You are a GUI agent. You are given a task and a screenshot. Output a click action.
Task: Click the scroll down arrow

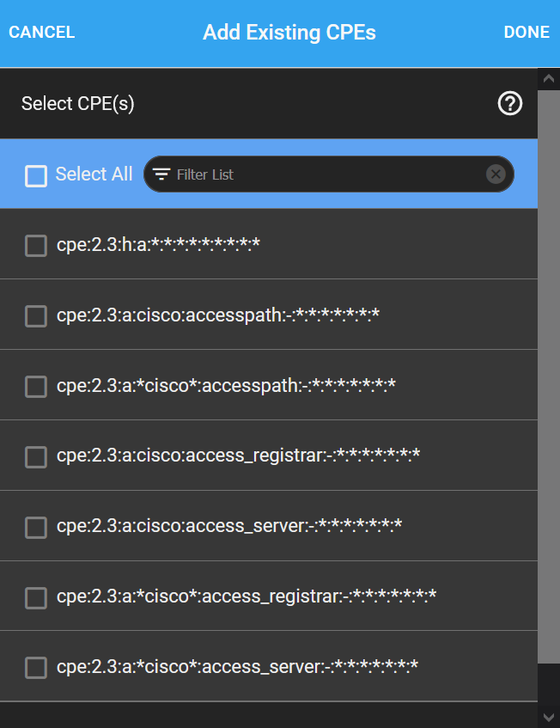click(x=548, y=718)
